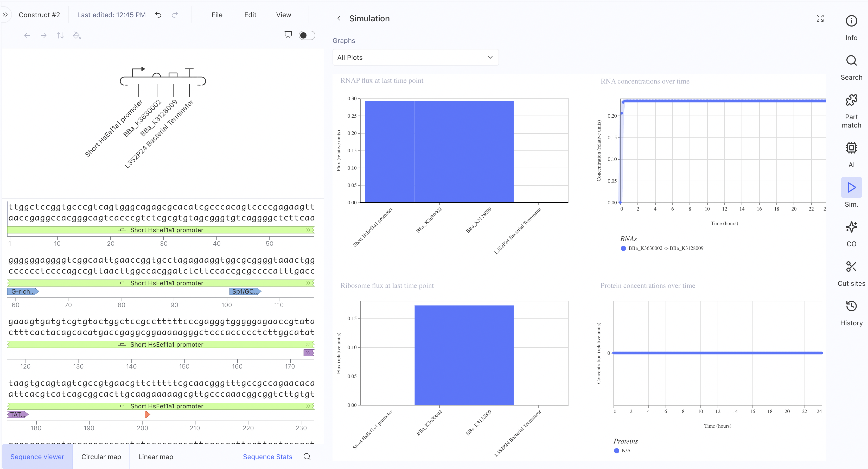Open the Sim. simulation panel
Screen dimensions: 868x469
coord(851,193)
